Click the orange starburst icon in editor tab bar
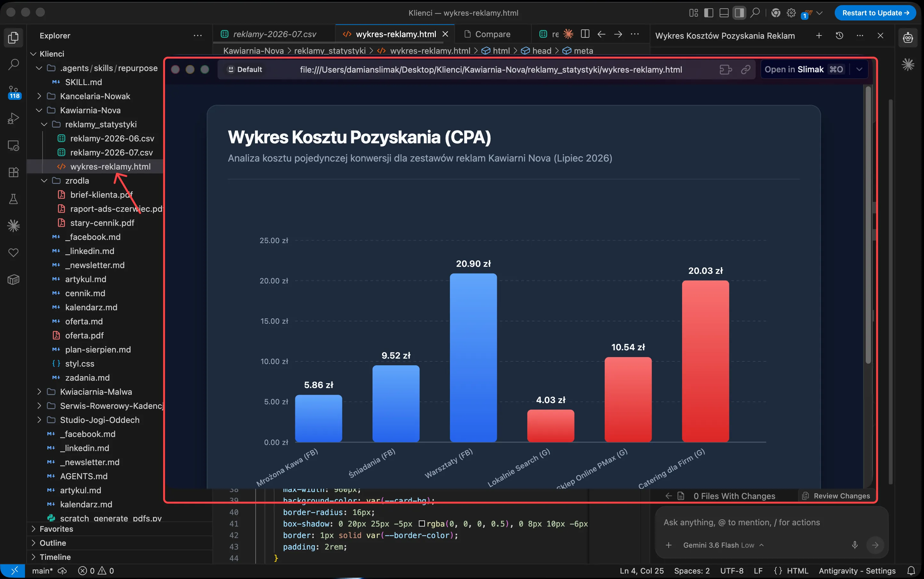This screenshot has height=579, width=924. point(568,34)
